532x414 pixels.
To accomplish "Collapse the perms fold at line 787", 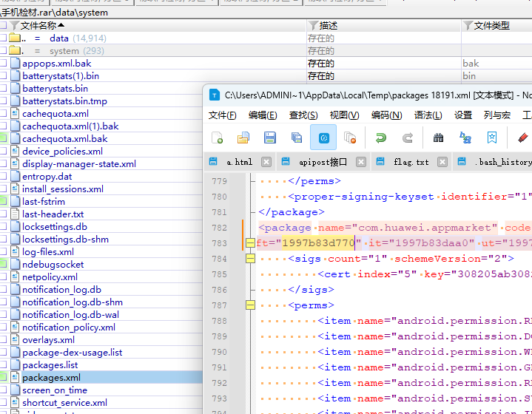I will 250,305.
